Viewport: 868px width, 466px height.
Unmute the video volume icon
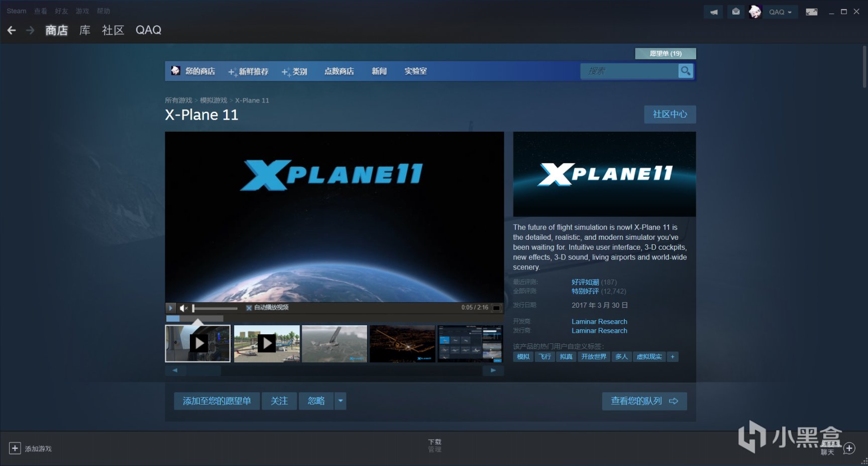click(x=184, y=308)
